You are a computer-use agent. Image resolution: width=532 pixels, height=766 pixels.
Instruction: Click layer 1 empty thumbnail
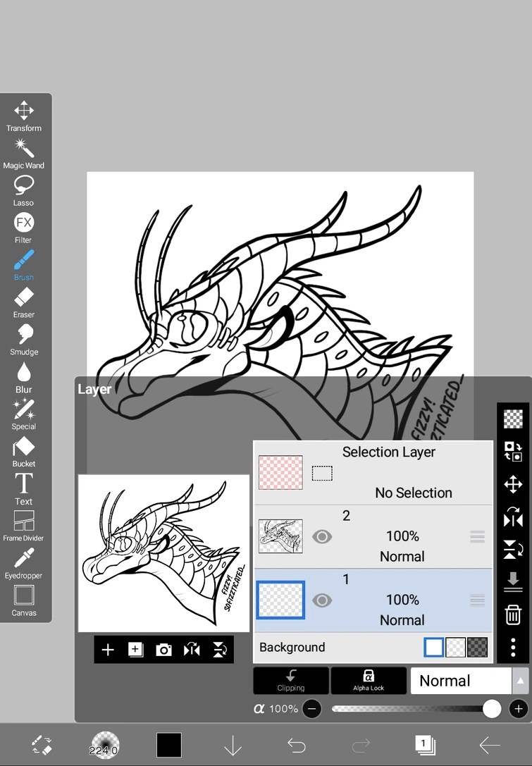pyautogui.click(x=280, y=600)
